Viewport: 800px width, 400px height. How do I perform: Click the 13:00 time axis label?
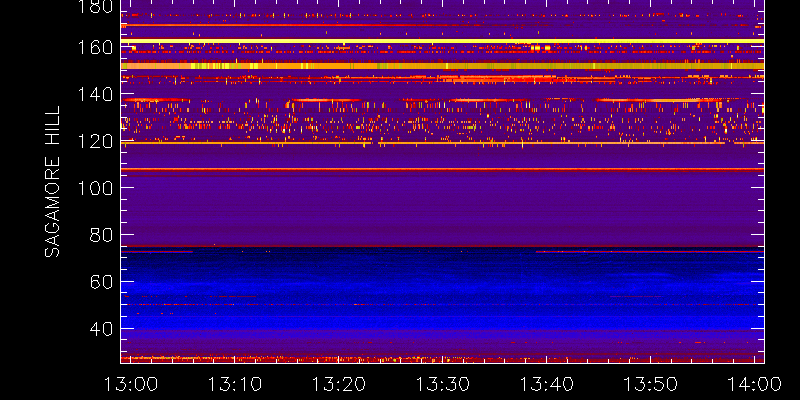pyautogui.click(x=131, y=384)
